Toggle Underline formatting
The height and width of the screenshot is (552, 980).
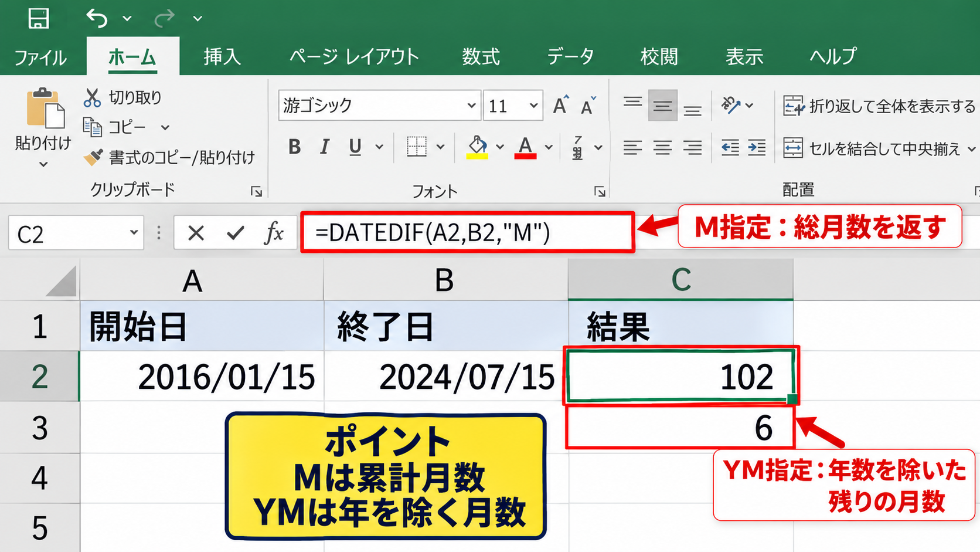point(355,147)
